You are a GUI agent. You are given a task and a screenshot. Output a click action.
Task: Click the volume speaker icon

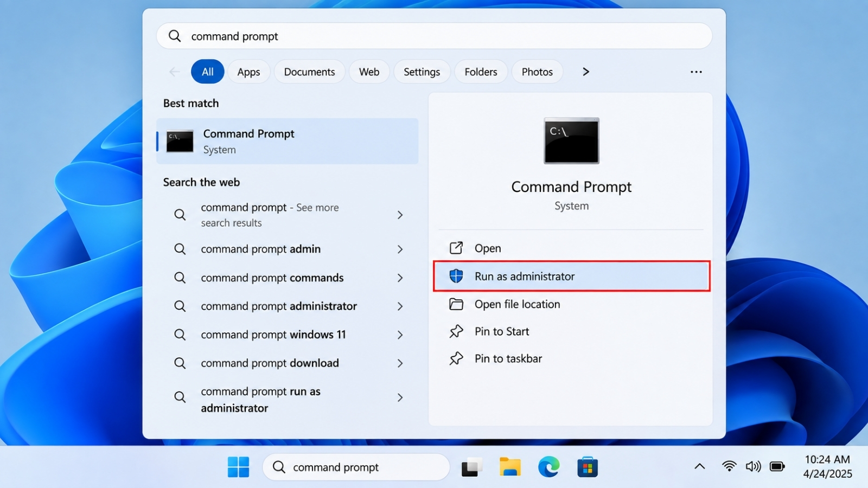pos(753,466)
